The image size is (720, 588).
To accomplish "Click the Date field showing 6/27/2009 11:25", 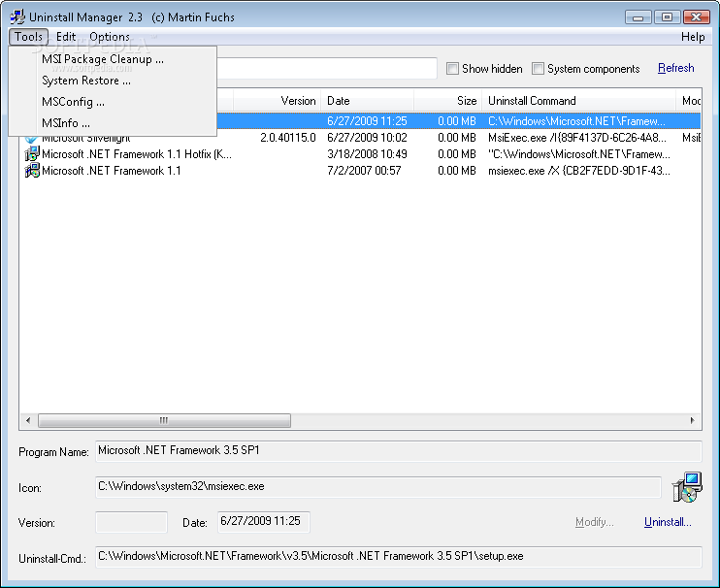I will click(264, 522).
